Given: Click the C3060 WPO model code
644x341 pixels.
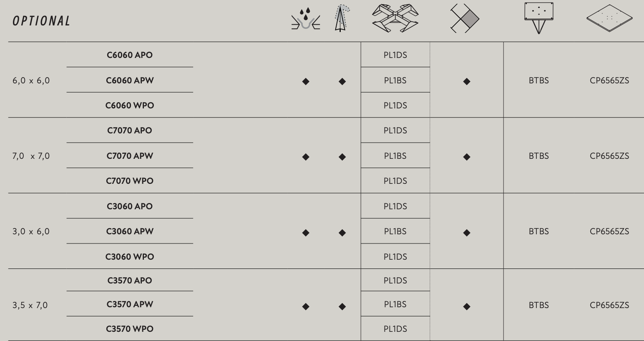Looking at the screenshot, I should [130, 257].
